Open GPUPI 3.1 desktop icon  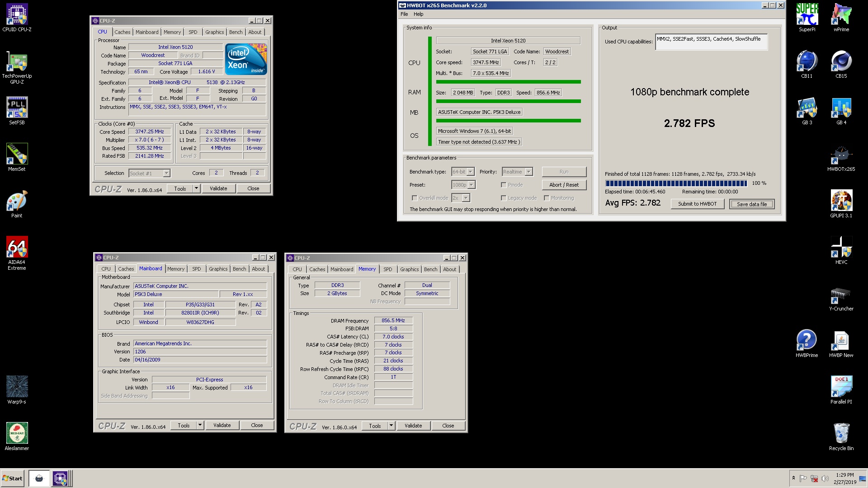click(x=841, y=204)
